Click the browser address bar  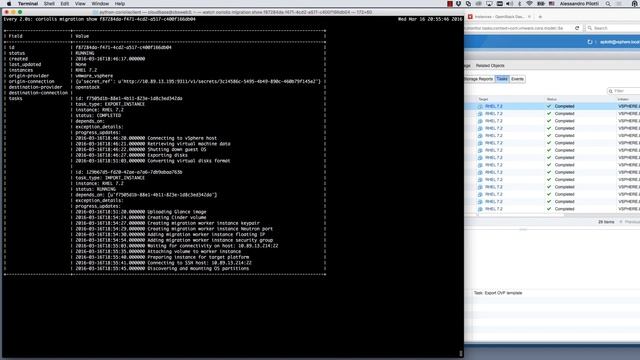[518, 28]
